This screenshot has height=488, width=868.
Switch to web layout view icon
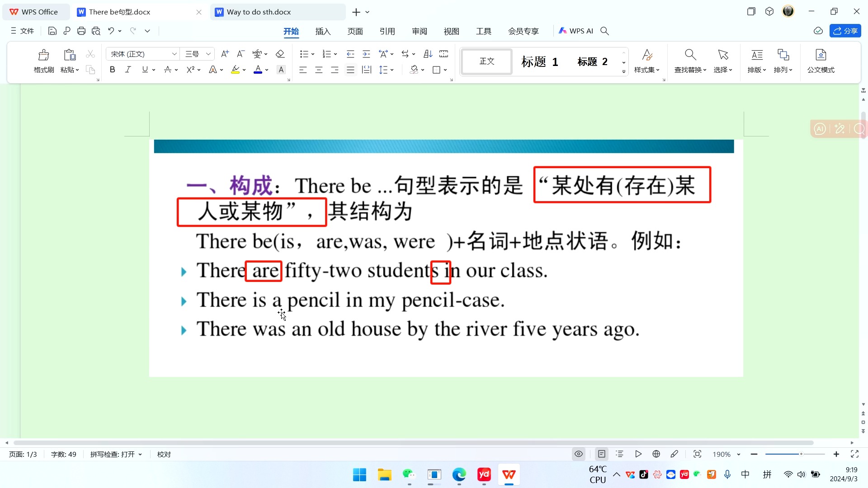point(656,454)
